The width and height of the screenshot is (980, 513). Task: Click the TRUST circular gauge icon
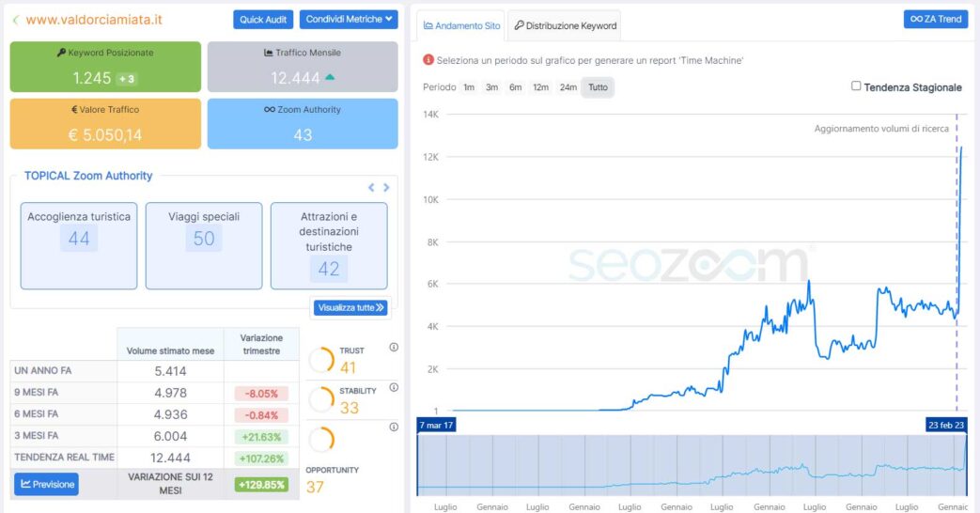click(321, 360)
